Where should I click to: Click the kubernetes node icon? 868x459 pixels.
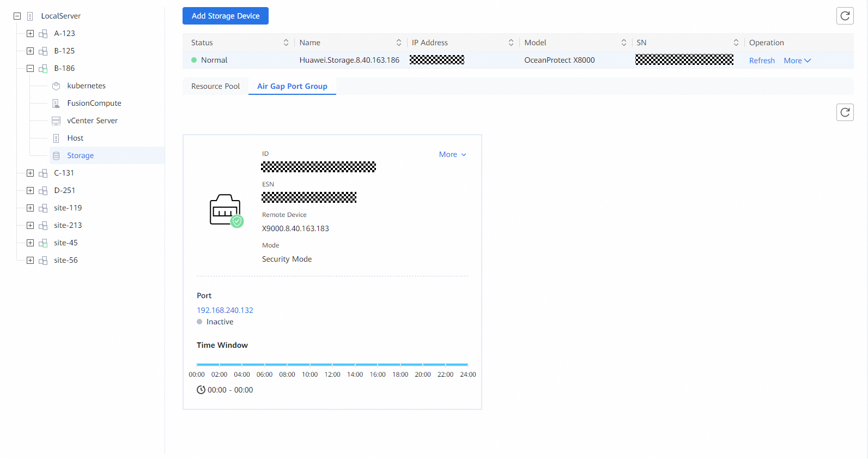pyautogui.click(x=56, y=86)
